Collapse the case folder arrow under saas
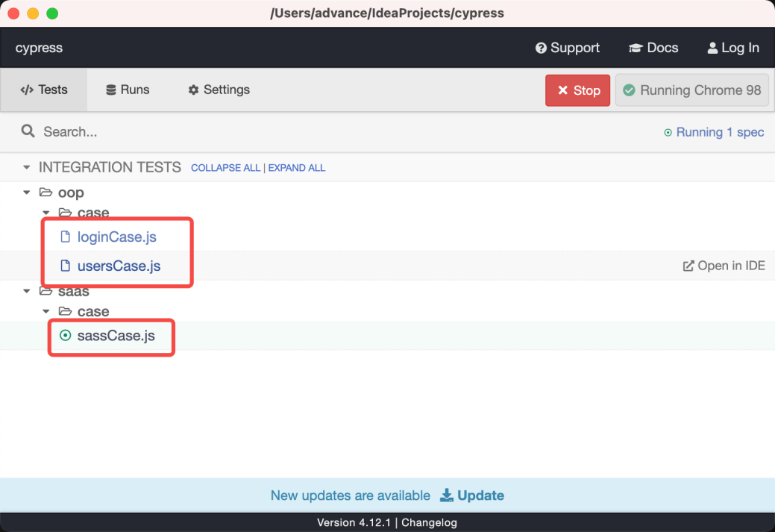 pos(46,311)
